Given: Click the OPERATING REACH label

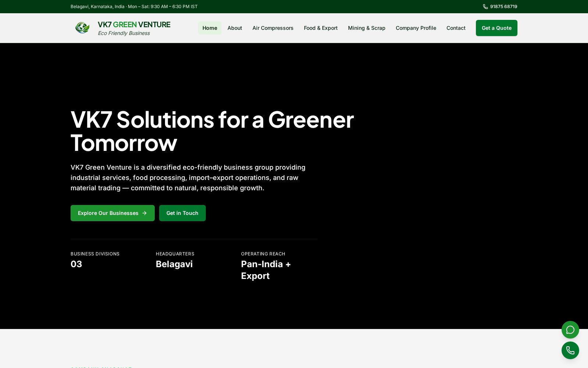Looking at the screenshot, I should [x=263, y=254].
